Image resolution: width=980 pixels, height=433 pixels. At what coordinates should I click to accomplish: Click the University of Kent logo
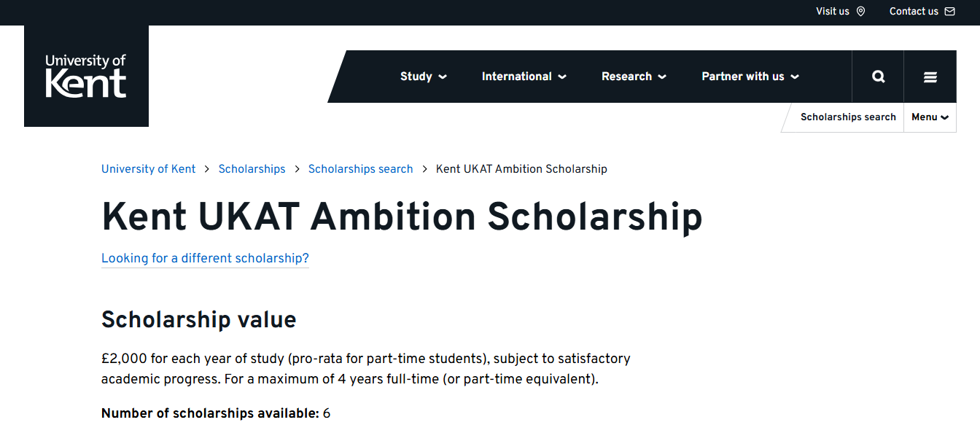(86, 75)
